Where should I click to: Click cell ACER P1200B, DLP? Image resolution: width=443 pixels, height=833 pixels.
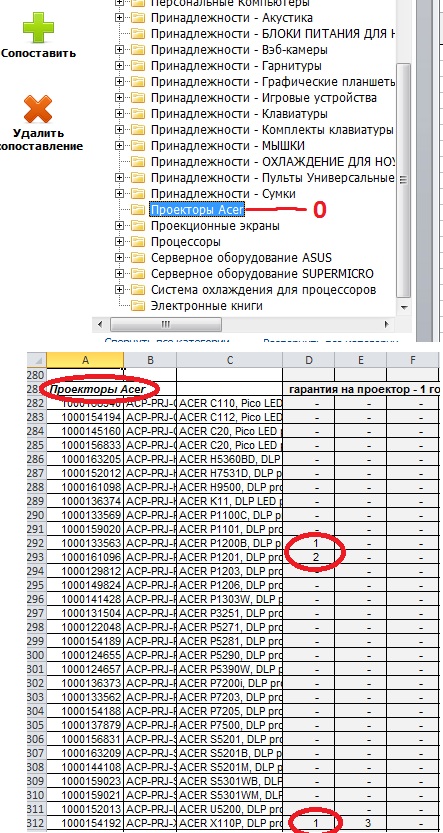(x=229, y=543)
